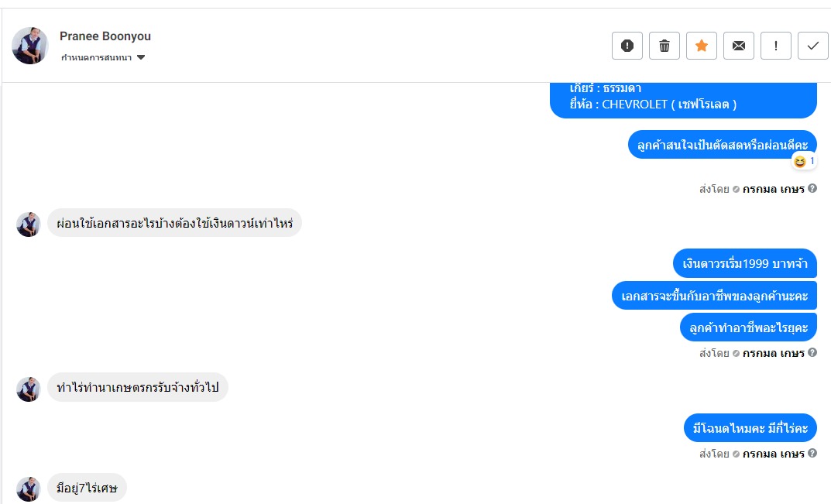Image resolution: width=831 pixels, height=504 pixels.
Task: Click the exclamation mark priority icon
Action: [776, 46]
